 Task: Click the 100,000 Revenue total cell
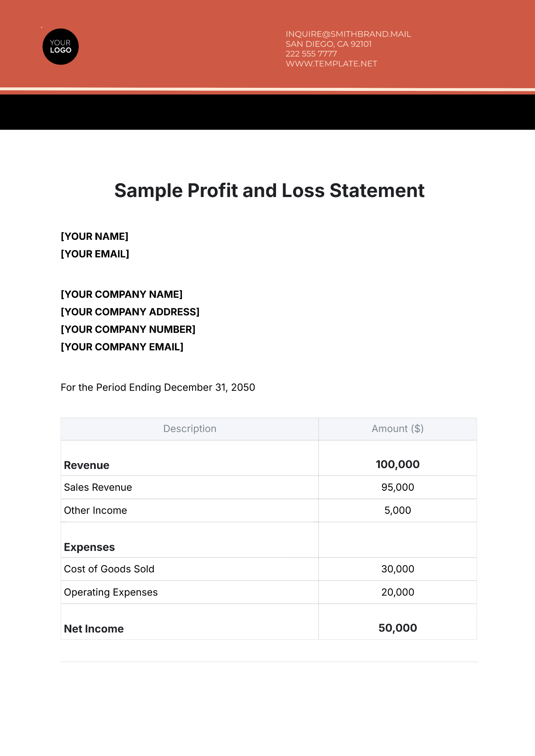click(398, 464)
